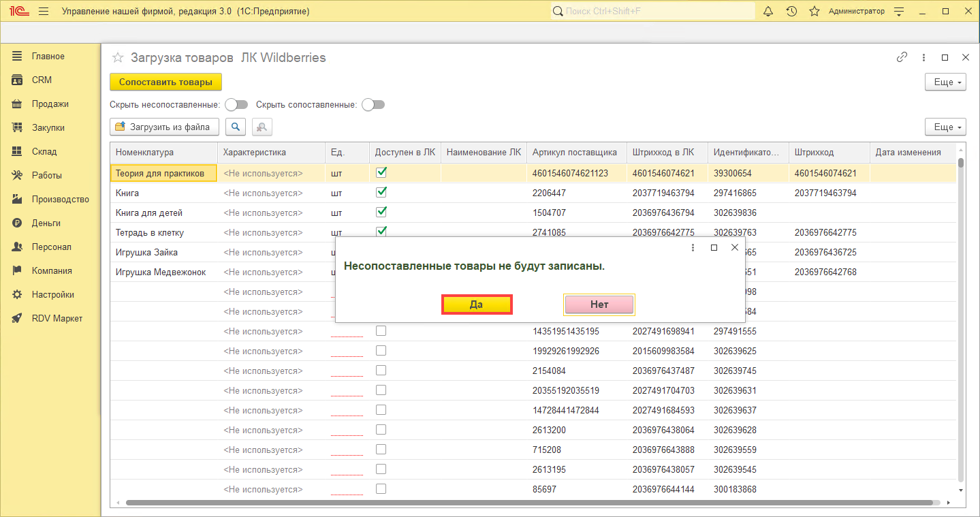Click Дата изменения column header
The height and width of the screenshot is (517, 980).
click(x=913, y=153)
